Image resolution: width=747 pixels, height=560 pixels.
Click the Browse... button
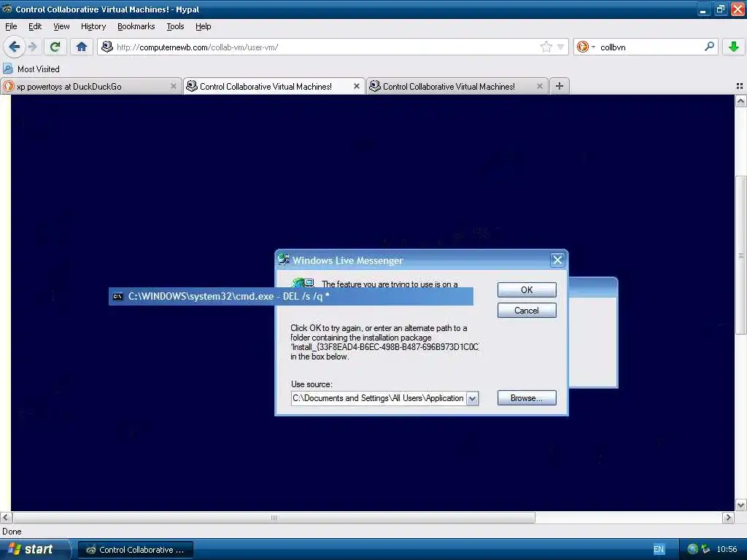[x=527, y=398]
